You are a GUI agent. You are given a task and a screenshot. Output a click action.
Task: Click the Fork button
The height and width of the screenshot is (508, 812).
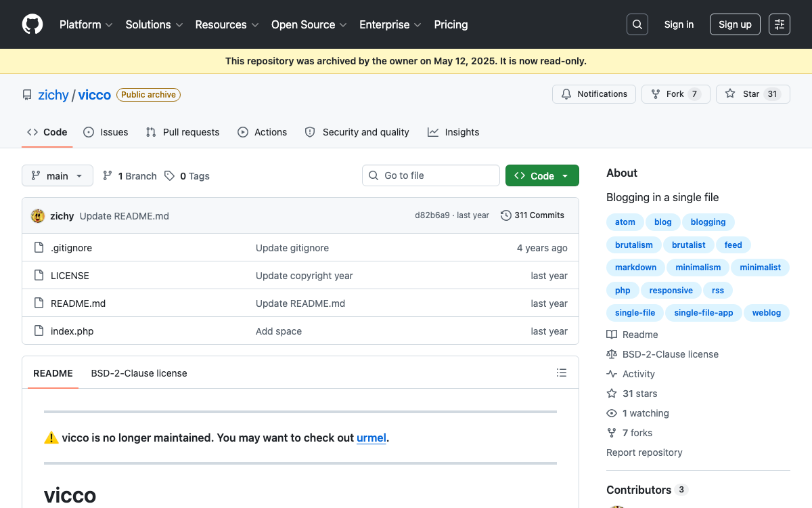click(675, 94)
